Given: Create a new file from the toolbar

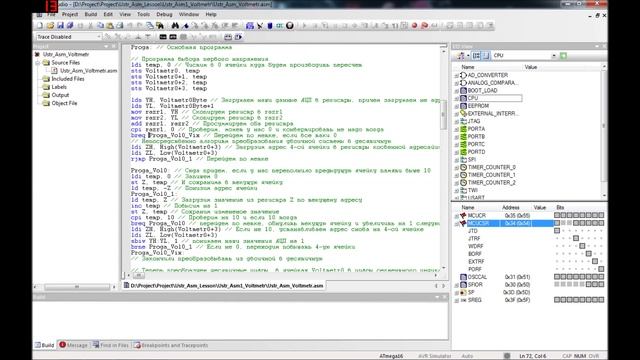Looking at the screenshot, I should pos(40,25).
